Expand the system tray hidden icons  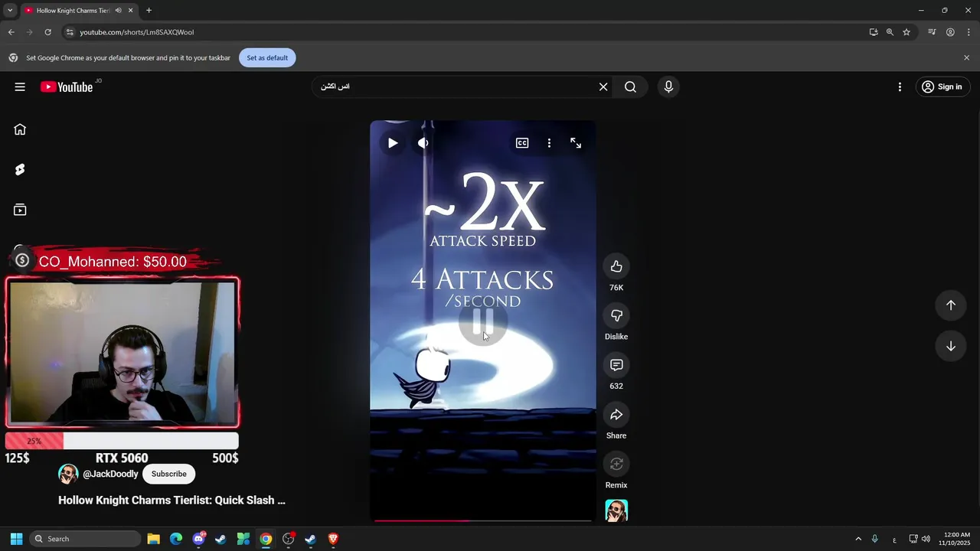tap(858, 539)
